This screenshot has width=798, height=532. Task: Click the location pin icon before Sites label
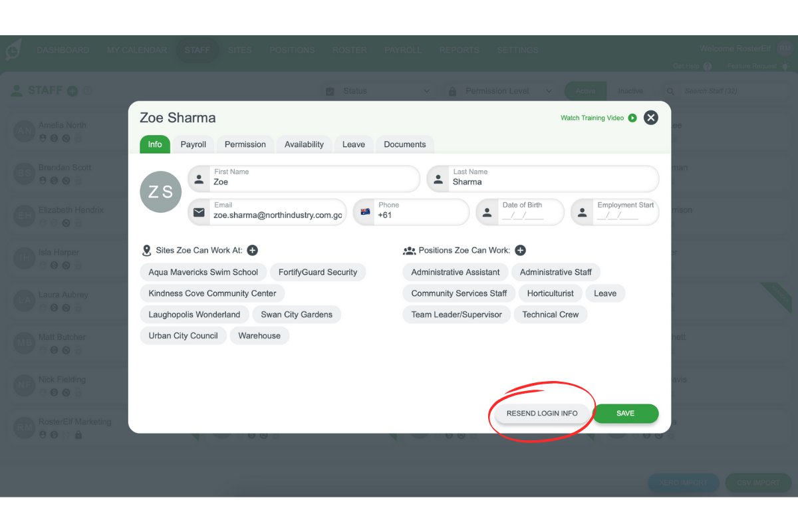[x=146, y=250]
